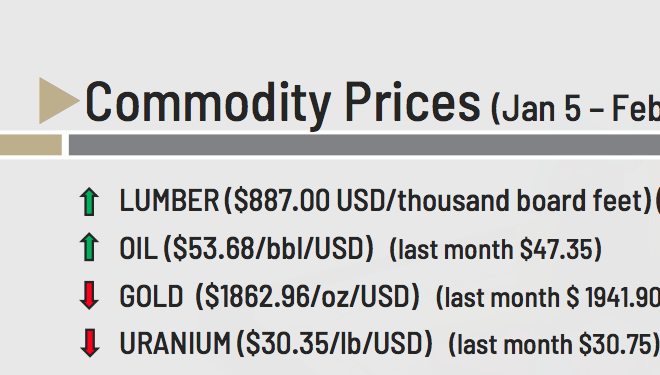
Task: Click the tan triangle beside Commodity Prices
Action: (x=58, y=101)
